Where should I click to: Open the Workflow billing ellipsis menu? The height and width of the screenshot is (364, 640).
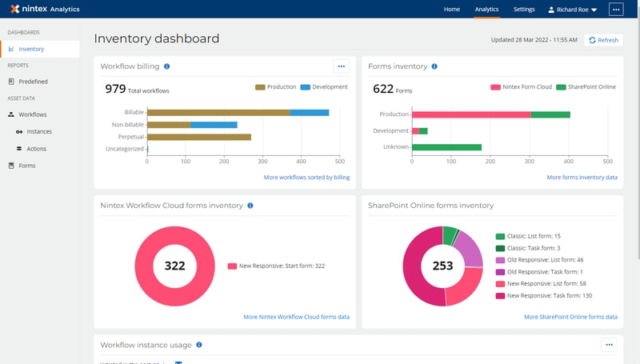pos(342,66)
